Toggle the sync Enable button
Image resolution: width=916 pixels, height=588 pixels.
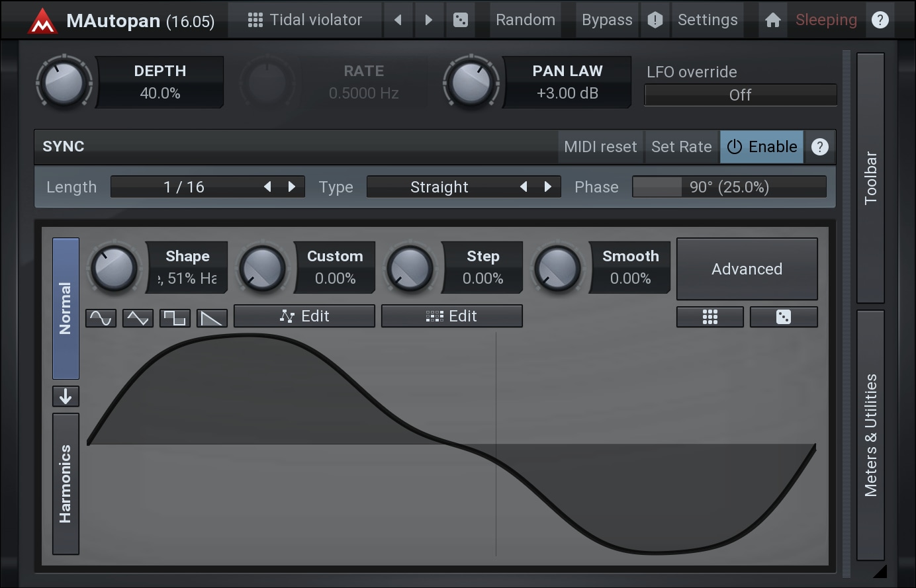pyautogui.click(x=762, y=147)
